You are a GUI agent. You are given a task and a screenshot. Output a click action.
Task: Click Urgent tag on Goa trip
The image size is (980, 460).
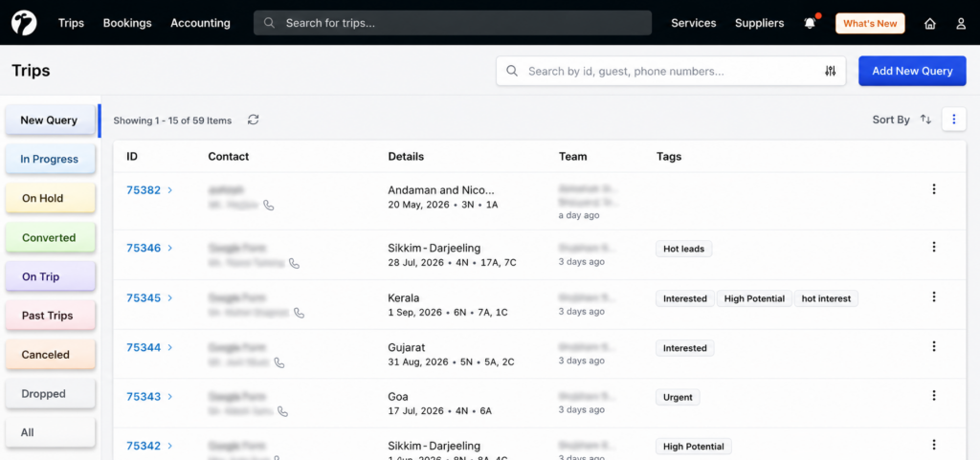tap(679, 397)
